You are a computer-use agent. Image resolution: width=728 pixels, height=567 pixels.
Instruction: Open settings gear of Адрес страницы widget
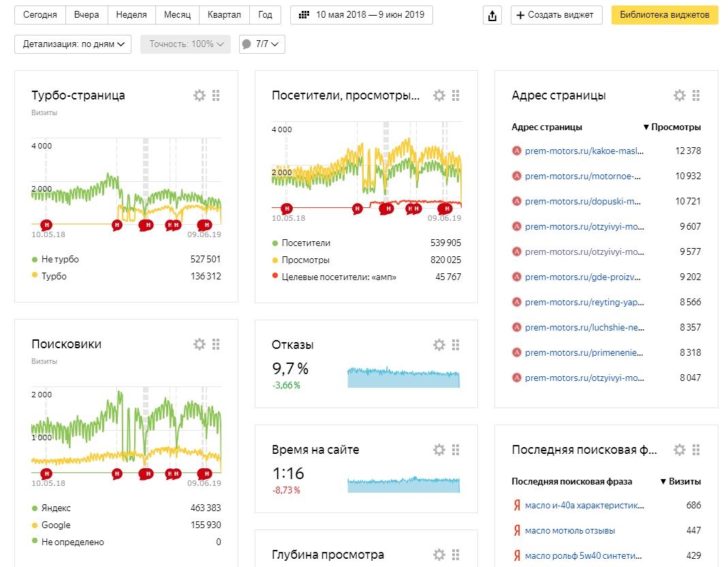coord(680,95)
